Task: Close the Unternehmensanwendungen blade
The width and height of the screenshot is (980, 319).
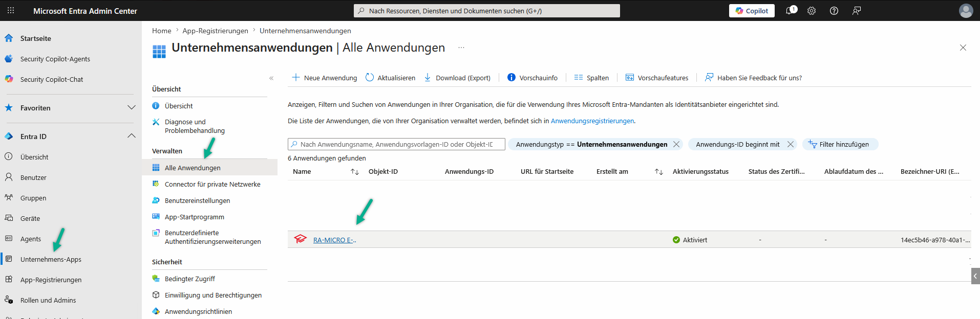Action: click(x=963, y=48)
